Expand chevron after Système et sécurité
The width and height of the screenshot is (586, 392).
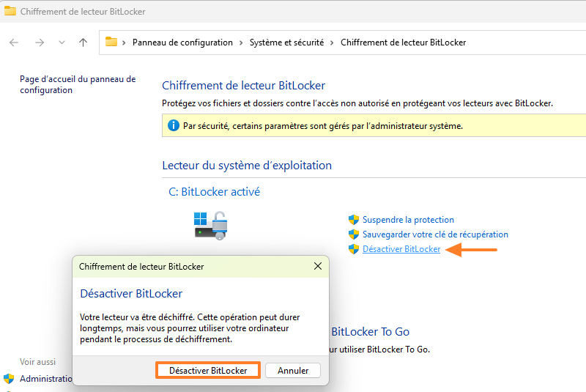pos(332,42)
